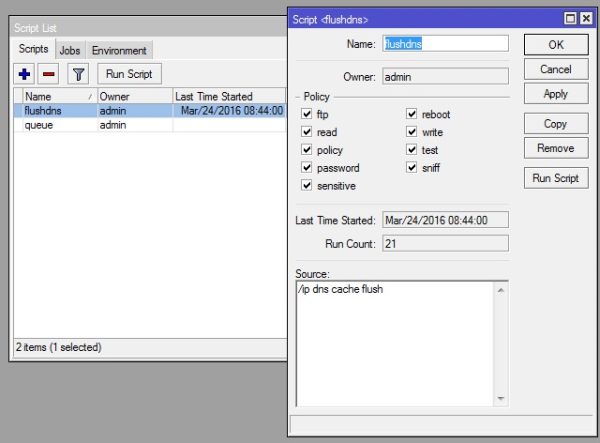
Task: Sort by Owner column header
Action: [x=135, y=96]
